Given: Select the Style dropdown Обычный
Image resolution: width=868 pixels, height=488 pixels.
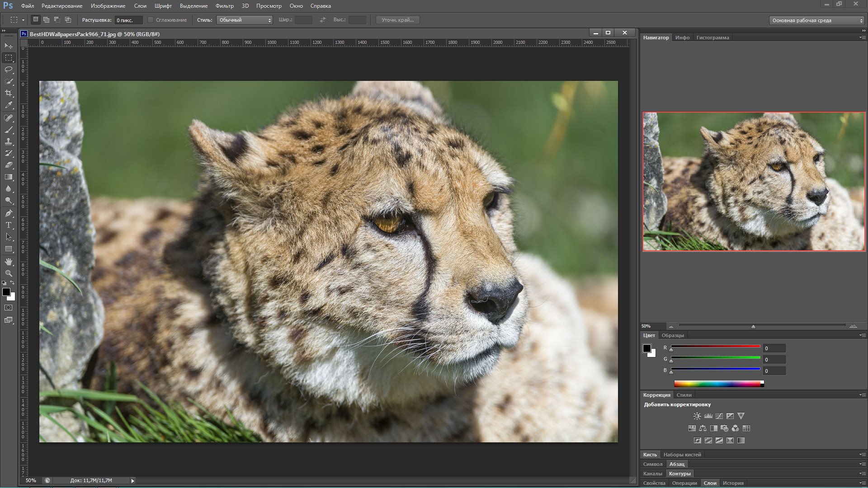Looking at the screenshot, I should (244, 20).
